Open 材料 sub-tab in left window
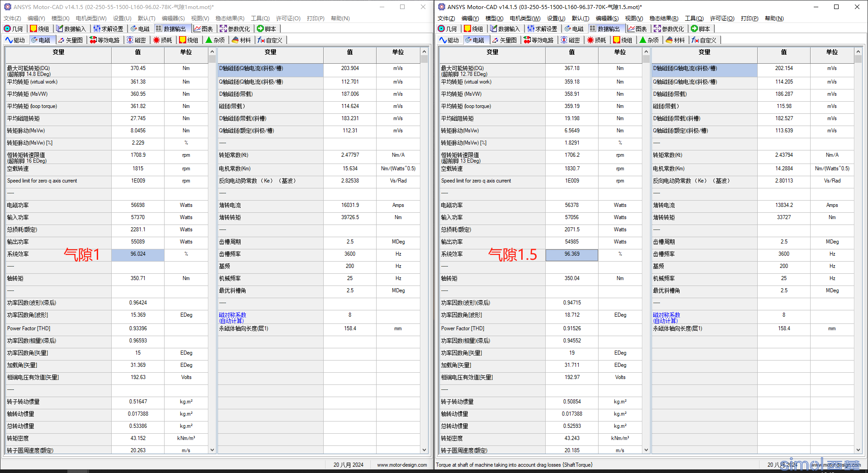The height and width of the screenshot is (473, 868). pos(241,40)
